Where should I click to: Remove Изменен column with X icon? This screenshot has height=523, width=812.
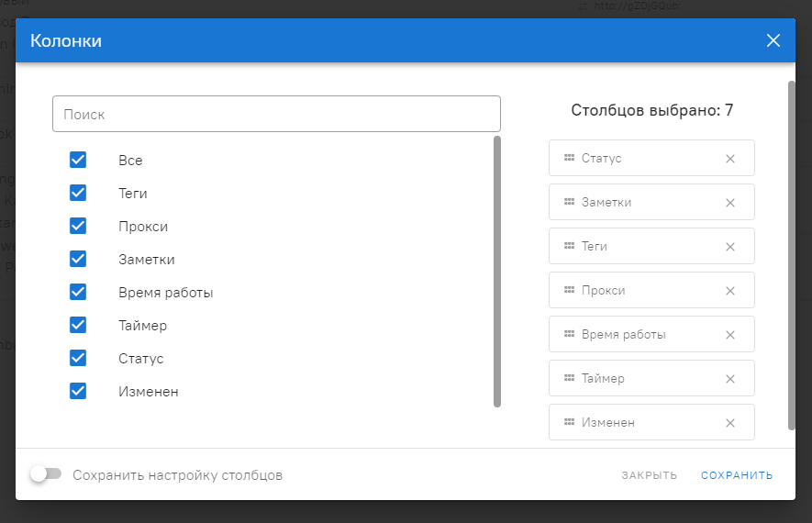point(730,423)
